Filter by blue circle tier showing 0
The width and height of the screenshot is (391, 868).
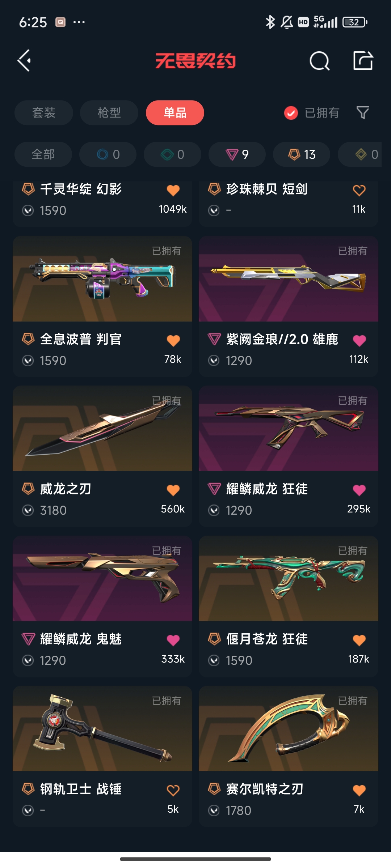click(x=108, y=154)
